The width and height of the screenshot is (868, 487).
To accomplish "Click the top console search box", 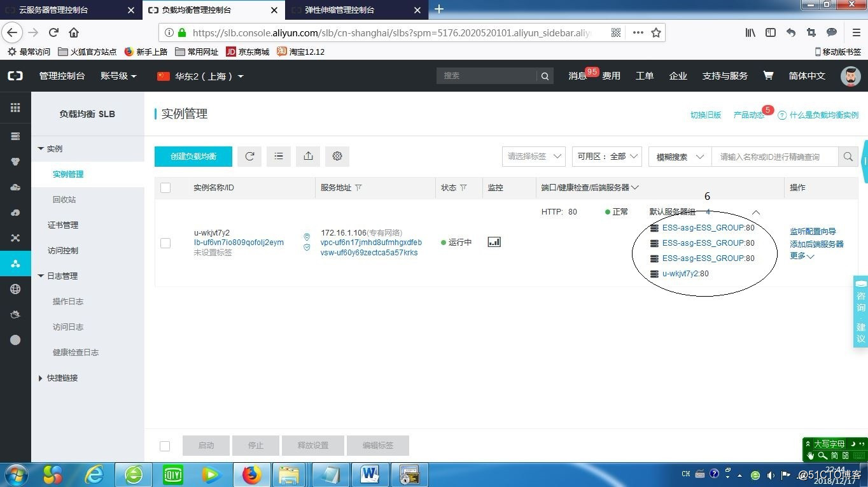I will coord(487,76).
